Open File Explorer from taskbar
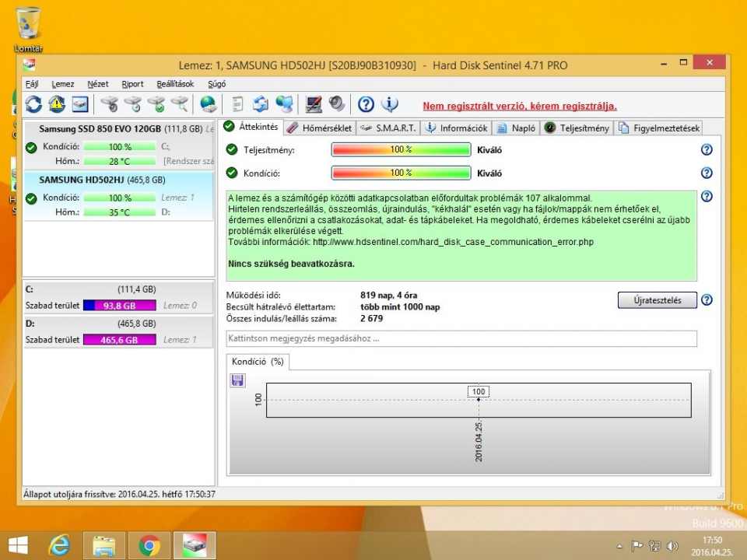Viewport: 747px width, 560px height. coord(104,546)
